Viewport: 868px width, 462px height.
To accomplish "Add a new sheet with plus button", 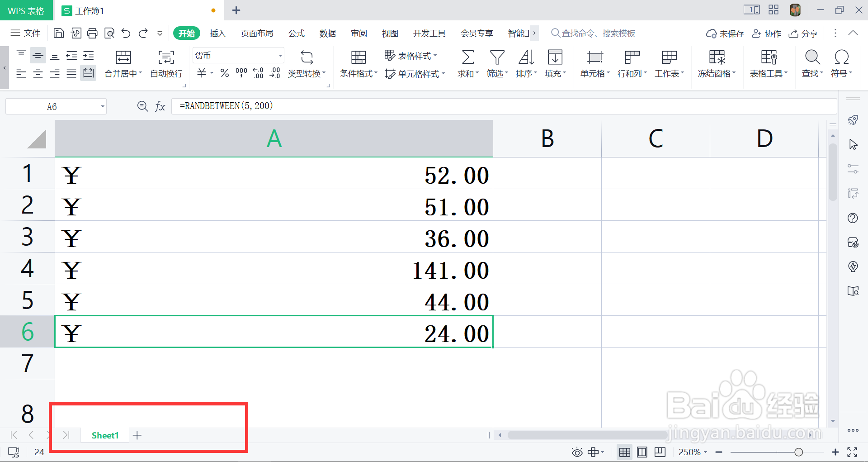I will pyautogui.click(x=137, y=435).
